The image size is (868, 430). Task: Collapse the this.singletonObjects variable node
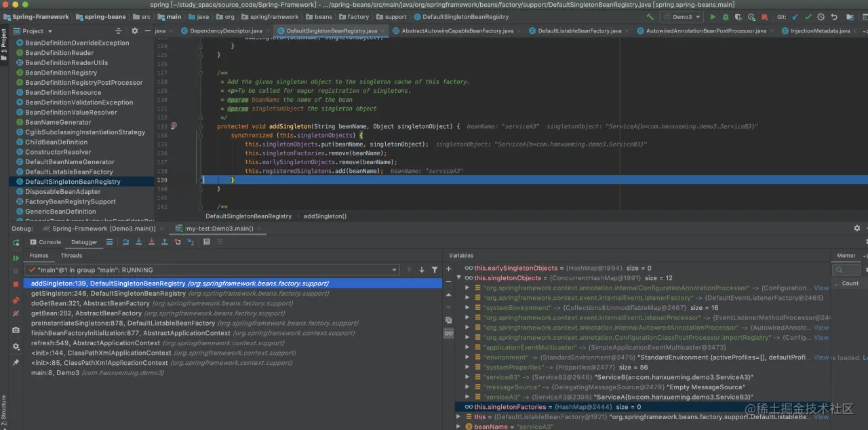[459, 278]
